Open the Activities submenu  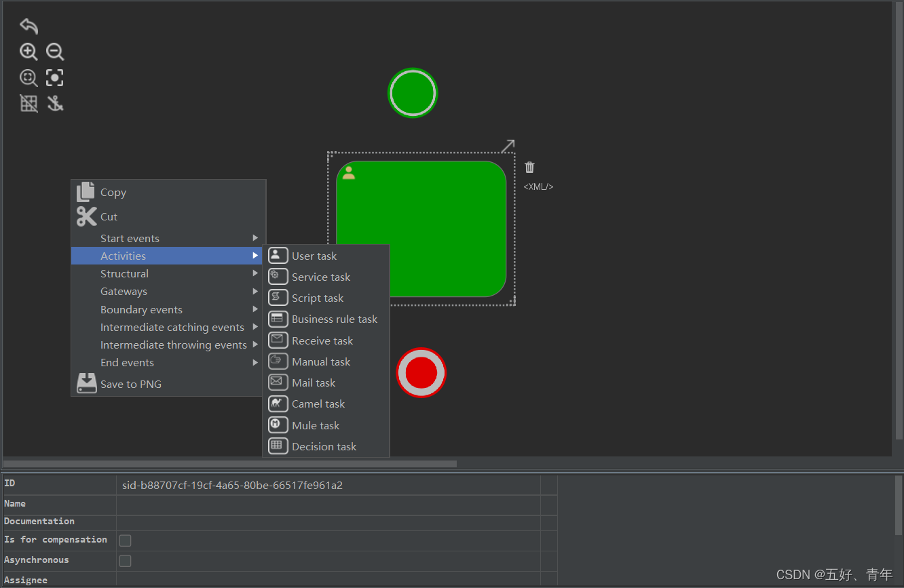pos(168,256)
